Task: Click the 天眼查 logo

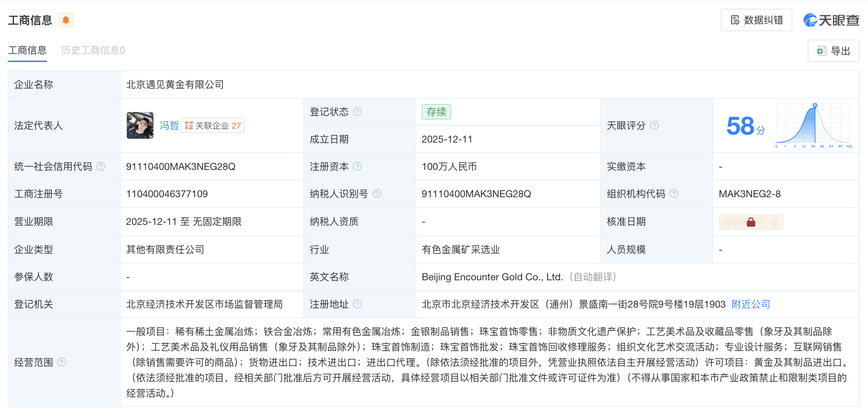Action: tap(831, 20)
